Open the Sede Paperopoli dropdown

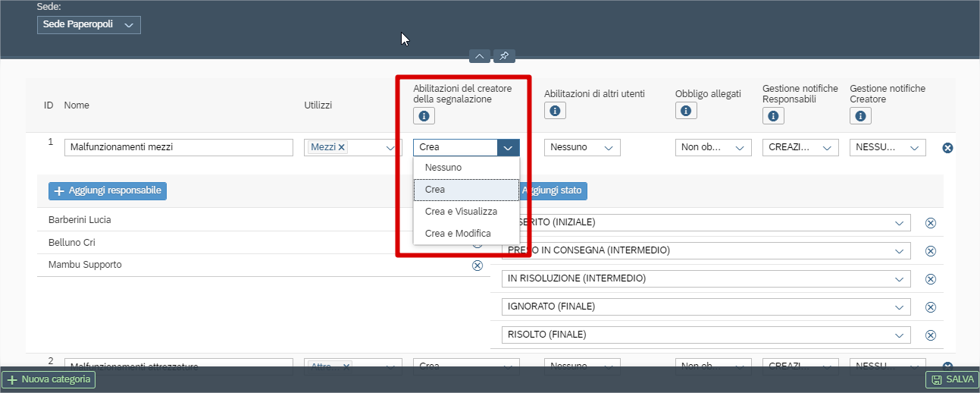click(x=89, y=25)
